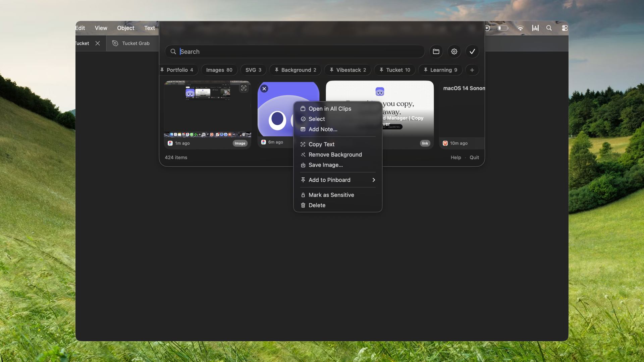Dismiss the purple clip with its X badge
644x362 pixels.
coord(264,89)
